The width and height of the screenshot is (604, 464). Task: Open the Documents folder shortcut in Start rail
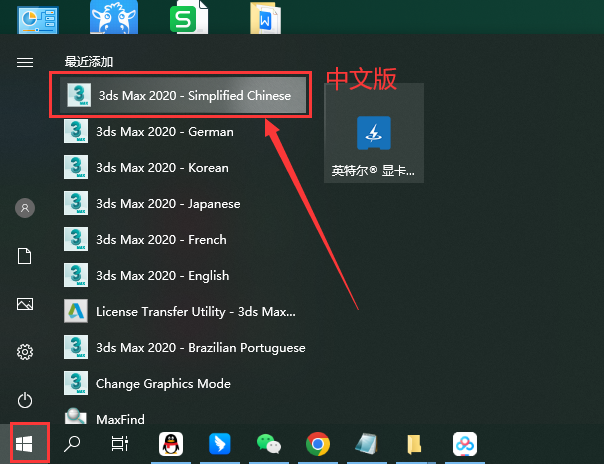tap(25, 257)
